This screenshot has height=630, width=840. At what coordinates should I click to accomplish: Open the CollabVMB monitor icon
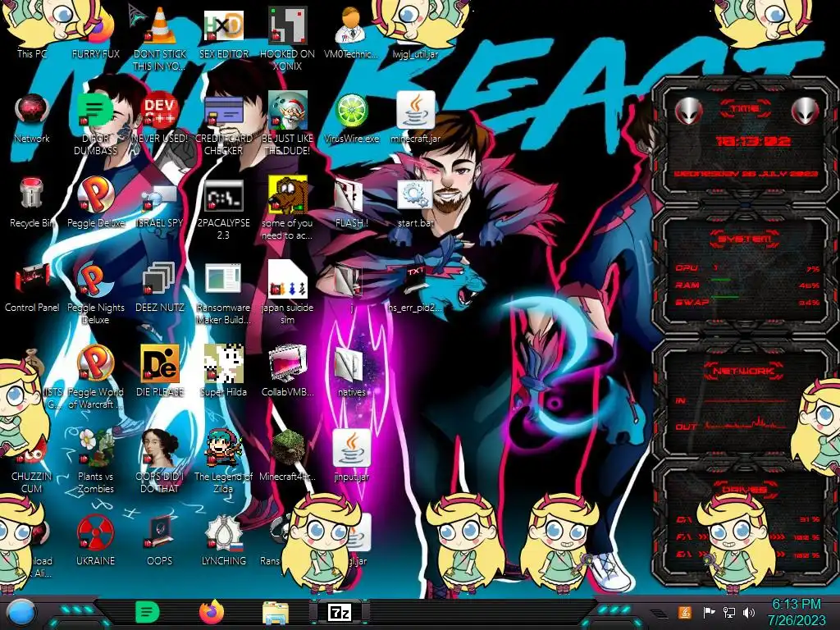[x=288, y=364]
